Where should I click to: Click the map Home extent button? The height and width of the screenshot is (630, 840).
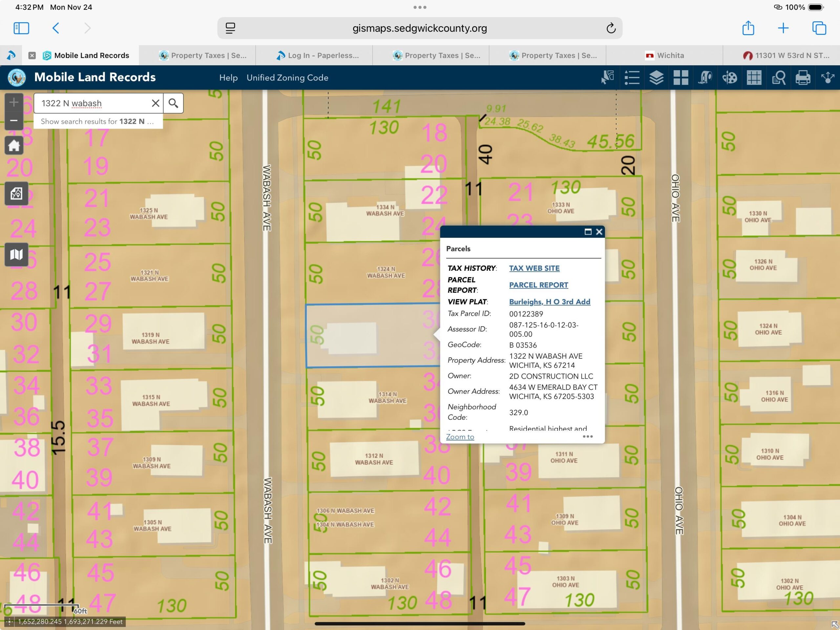point(14,145)
